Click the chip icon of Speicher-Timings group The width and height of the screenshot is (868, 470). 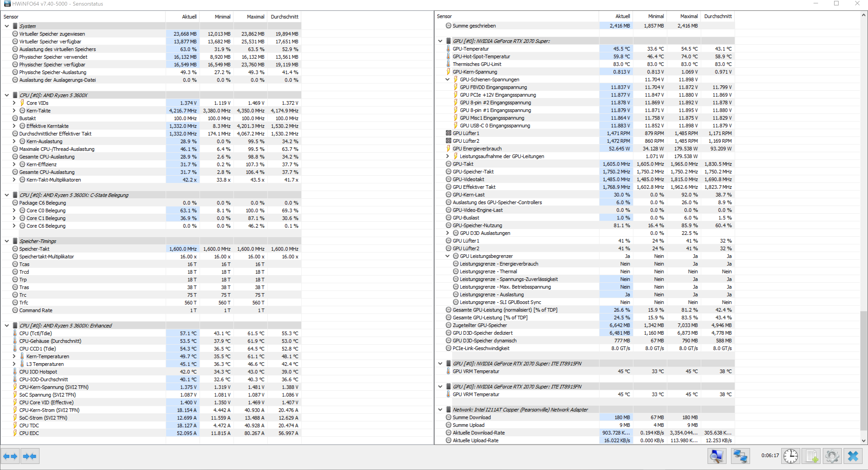15,241
